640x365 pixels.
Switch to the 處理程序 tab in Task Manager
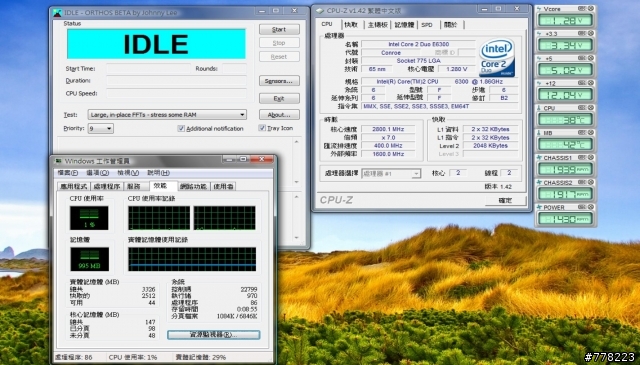click(107, 186)
